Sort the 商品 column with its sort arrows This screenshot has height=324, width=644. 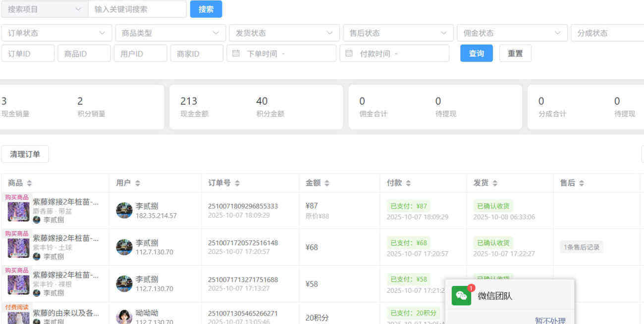tap(29, 183)
